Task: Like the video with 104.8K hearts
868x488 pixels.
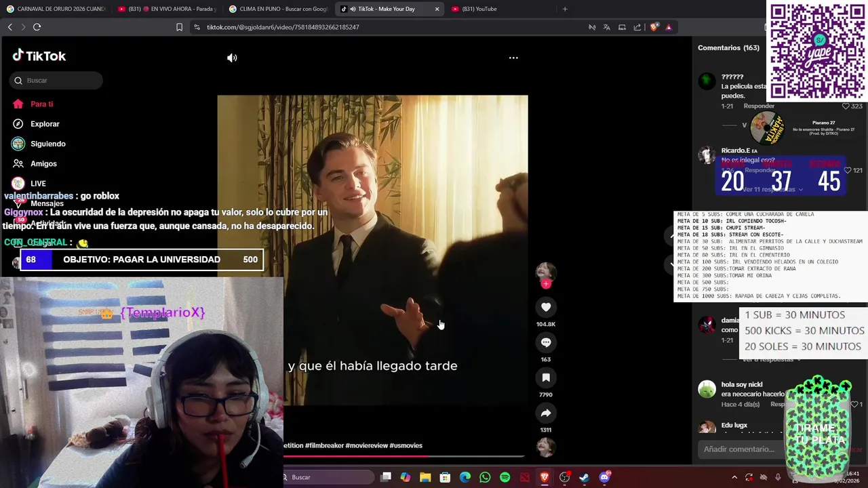Action: click(x=546, y=307)
